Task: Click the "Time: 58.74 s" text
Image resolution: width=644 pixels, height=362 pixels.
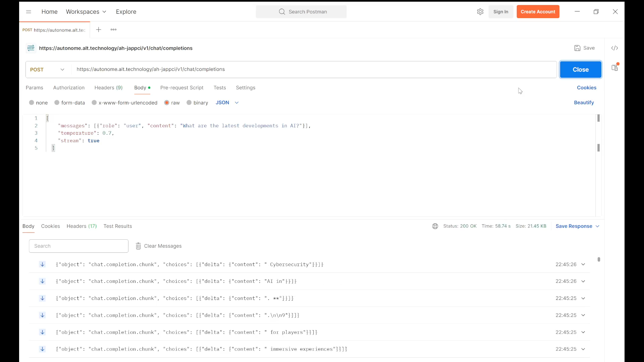Action: pyautogui.click(x=496, y=226)
